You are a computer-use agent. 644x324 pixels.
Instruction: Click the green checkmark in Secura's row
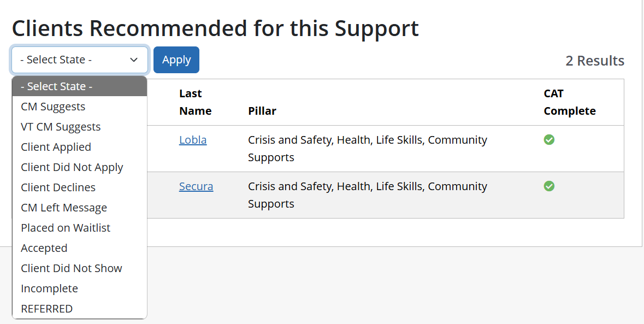549,186
